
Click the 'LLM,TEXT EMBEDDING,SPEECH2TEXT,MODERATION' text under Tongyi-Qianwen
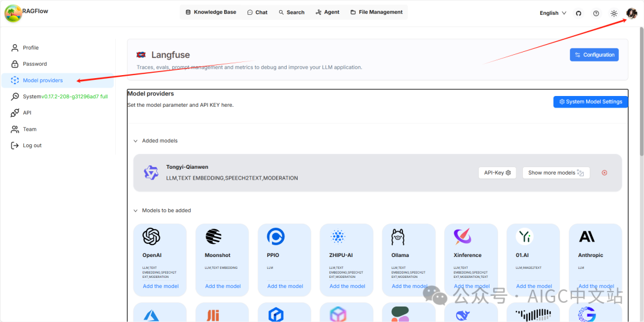click(x=232, y=178)
